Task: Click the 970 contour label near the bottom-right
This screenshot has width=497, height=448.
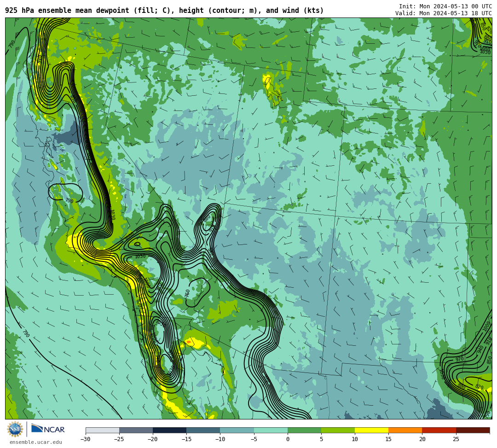Action: pos(460,359)
